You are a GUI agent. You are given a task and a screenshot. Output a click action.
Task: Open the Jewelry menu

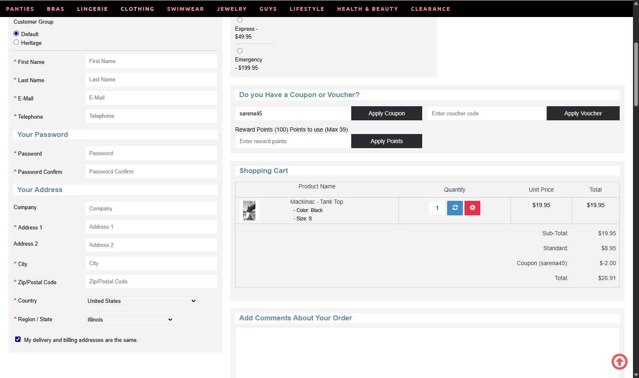point(231,9)
